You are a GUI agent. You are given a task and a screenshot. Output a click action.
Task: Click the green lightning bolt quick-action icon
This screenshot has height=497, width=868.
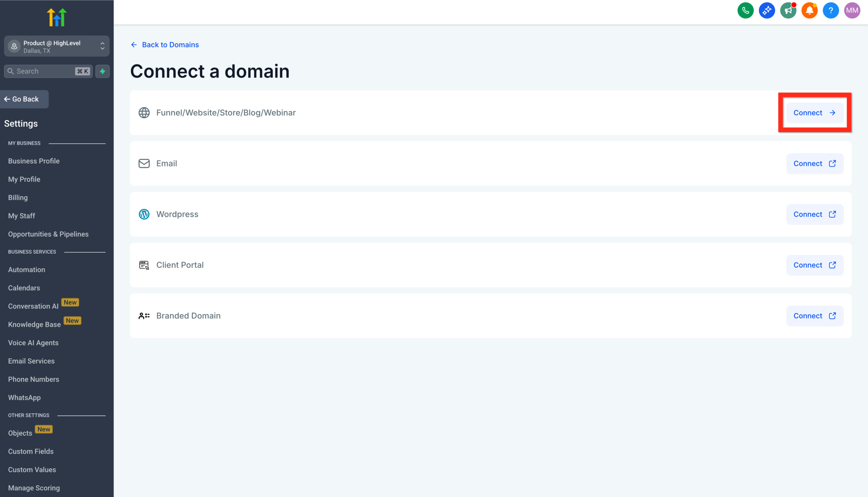click(x=102, y=71)
